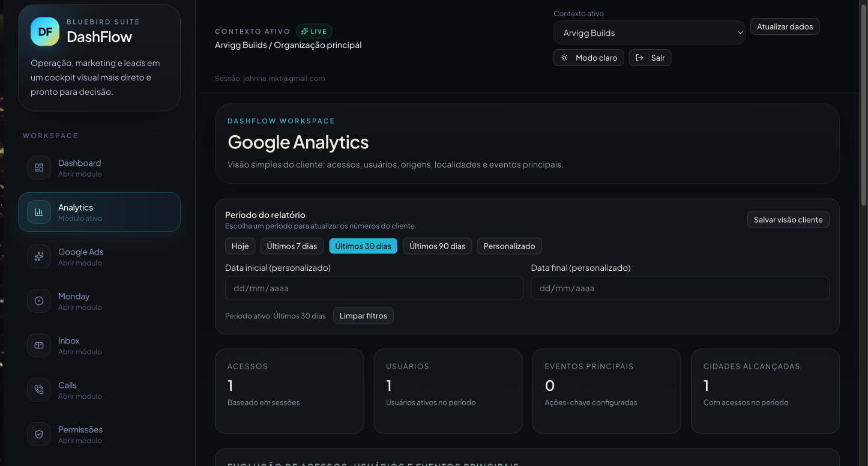Click the Google Analytics heading

[298, 142]
